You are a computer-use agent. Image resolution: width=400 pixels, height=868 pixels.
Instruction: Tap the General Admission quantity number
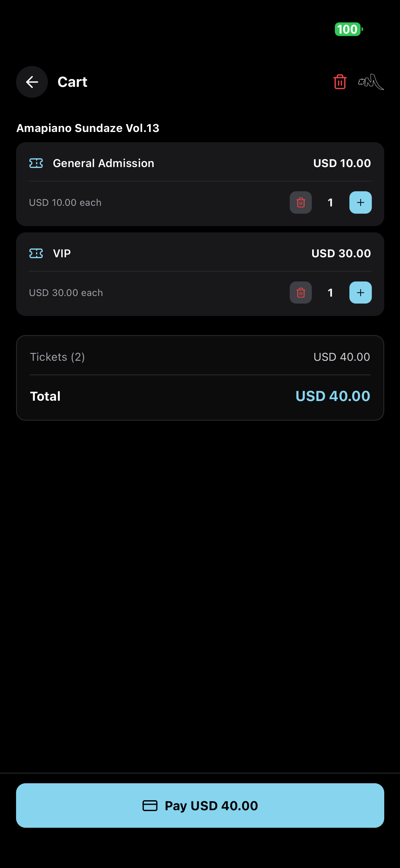330,202
